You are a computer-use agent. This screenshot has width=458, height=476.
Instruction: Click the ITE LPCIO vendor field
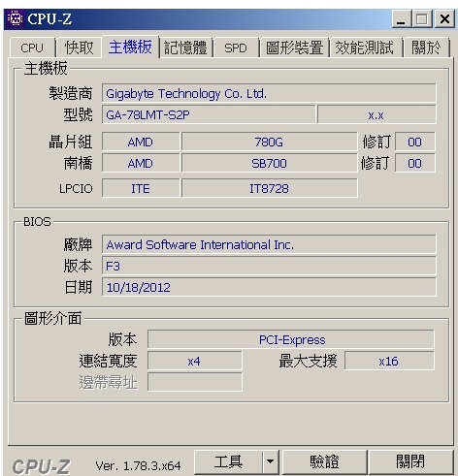coord(141,188)
